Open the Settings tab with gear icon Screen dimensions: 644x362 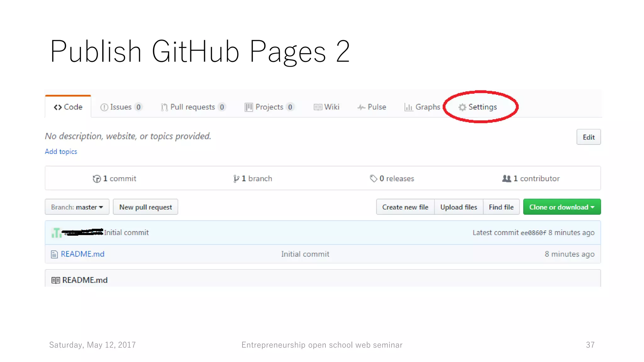pyautogui.click(x=478, y=107)
